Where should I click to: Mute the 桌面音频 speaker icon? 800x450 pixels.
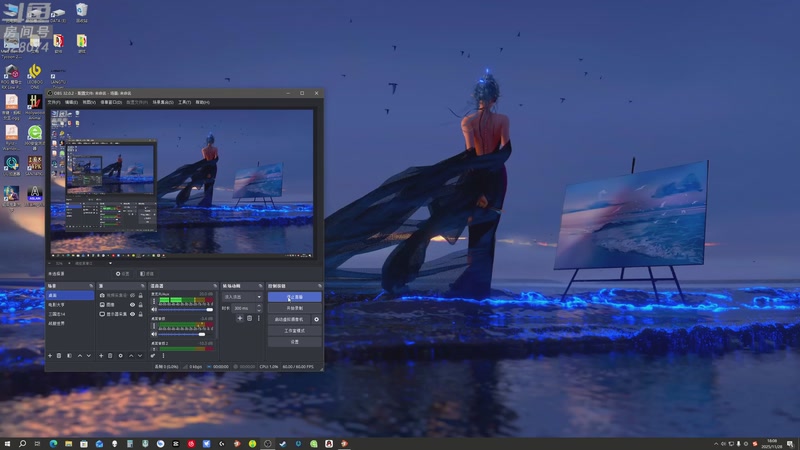154,334
